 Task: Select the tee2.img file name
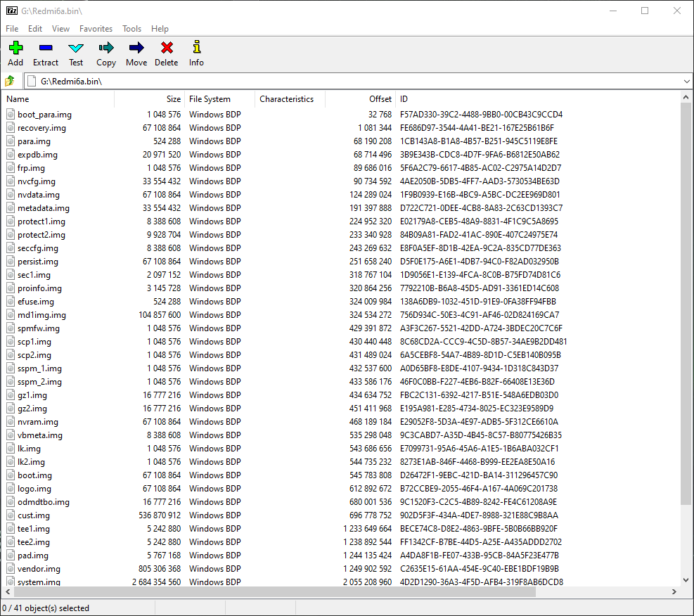(34, 542)
